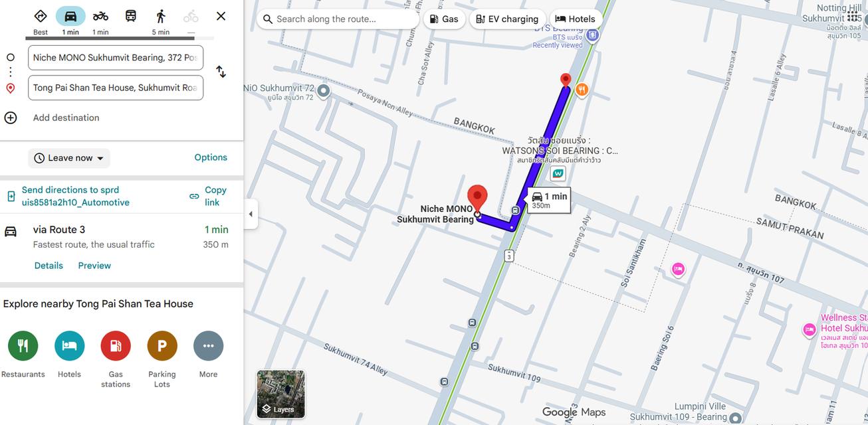868x425 pixels.
Task: Filter by Hotels chip
Action: [576, 19]
